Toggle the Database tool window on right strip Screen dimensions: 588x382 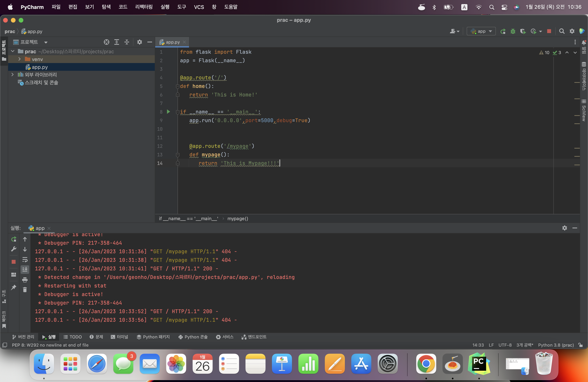pyautogui.click(x=584, y=76)
